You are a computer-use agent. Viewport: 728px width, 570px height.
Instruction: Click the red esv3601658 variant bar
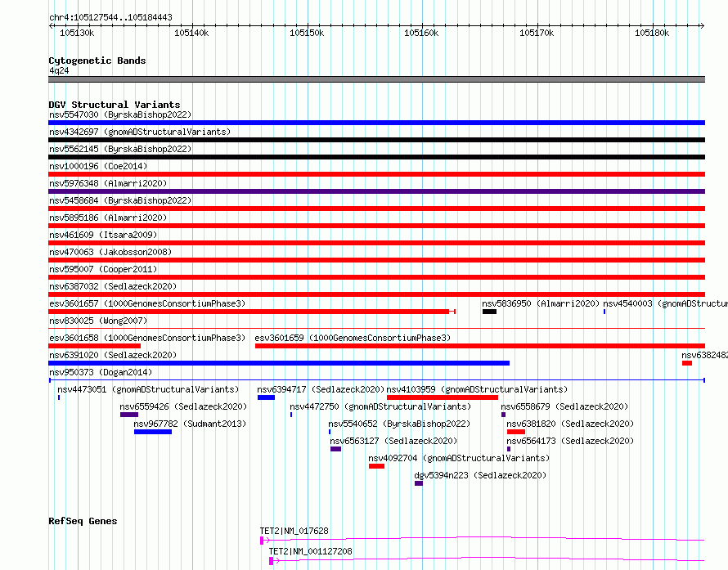tap(94, 346)
